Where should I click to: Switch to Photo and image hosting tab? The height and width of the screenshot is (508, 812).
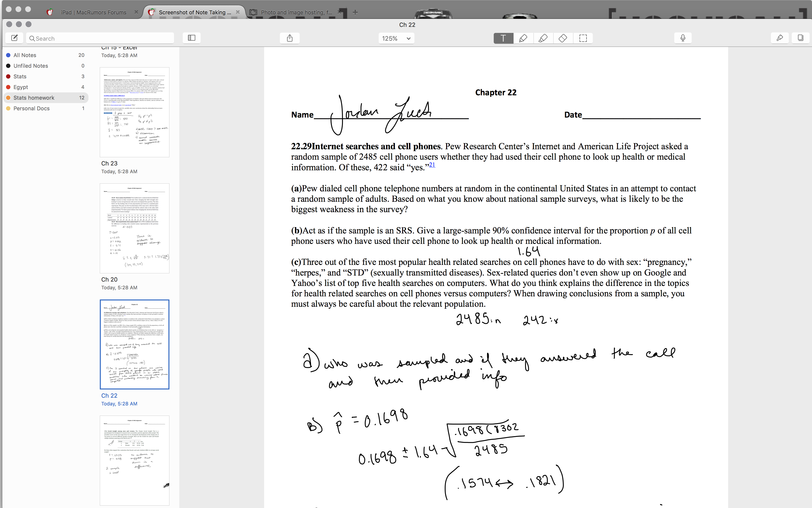click(x=296, y=12)
